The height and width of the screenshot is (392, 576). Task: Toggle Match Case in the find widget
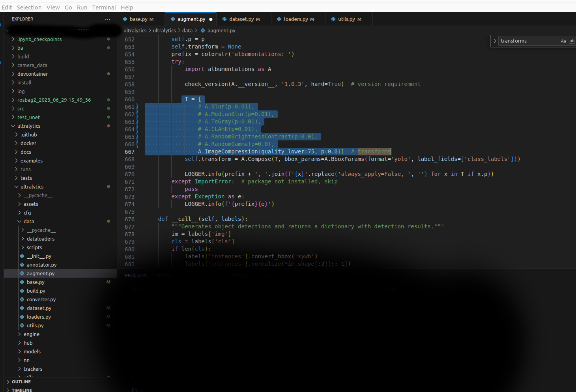pyautogui.click(x=563, y=41)
